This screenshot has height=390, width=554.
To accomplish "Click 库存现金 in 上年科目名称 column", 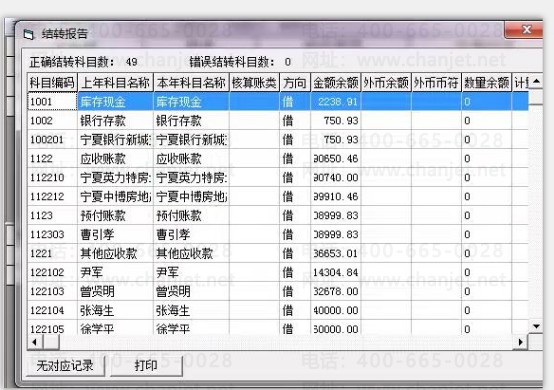I will (116, 102).
